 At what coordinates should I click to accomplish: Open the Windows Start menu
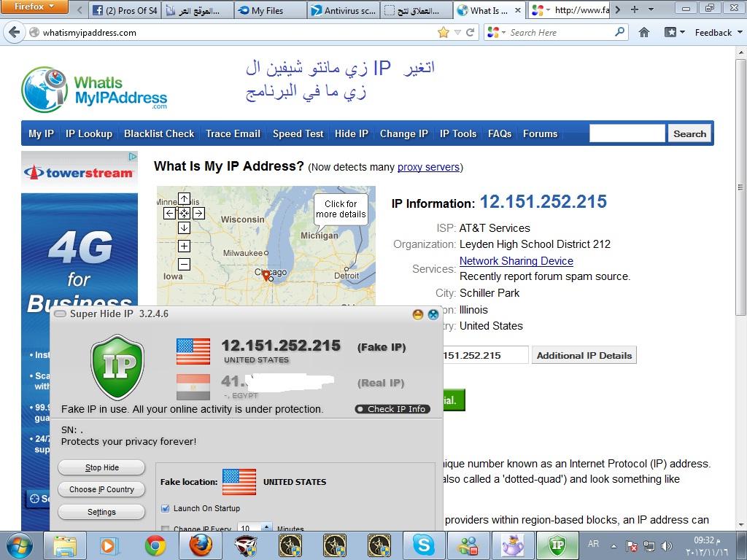(20, 545)
